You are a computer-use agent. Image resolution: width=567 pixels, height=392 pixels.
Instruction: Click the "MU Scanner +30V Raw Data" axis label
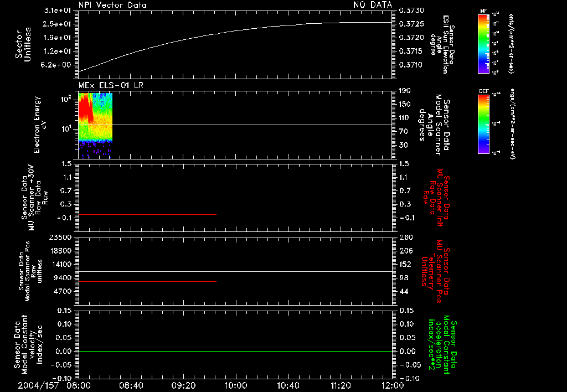click(34, 198)
